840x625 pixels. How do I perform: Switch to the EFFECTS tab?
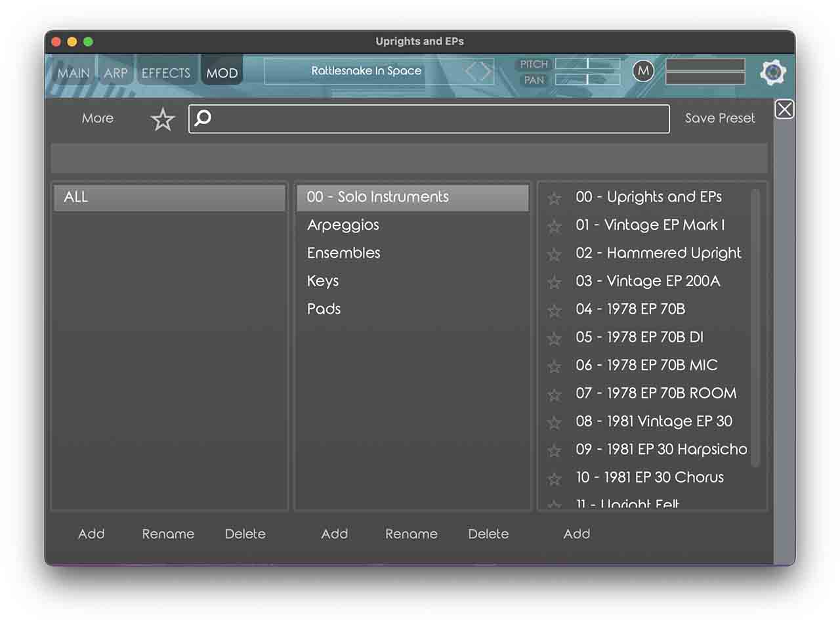[165, 73]
